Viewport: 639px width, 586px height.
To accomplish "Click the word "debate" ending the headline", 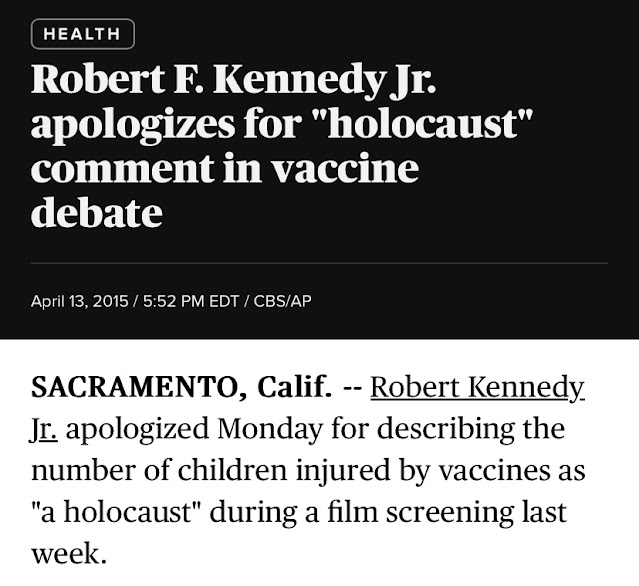I will click(97, 212).
